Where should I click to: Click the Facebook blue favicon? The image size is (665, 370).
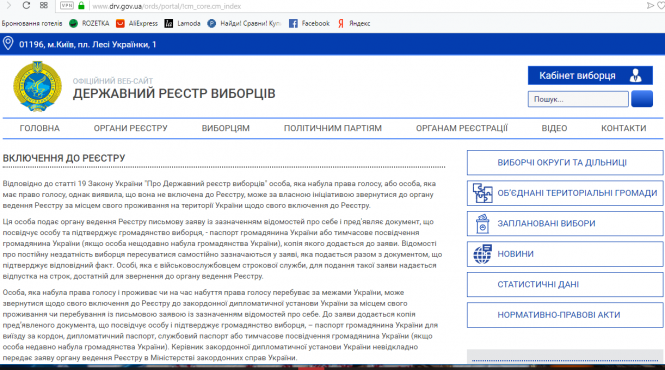(293, 23)
